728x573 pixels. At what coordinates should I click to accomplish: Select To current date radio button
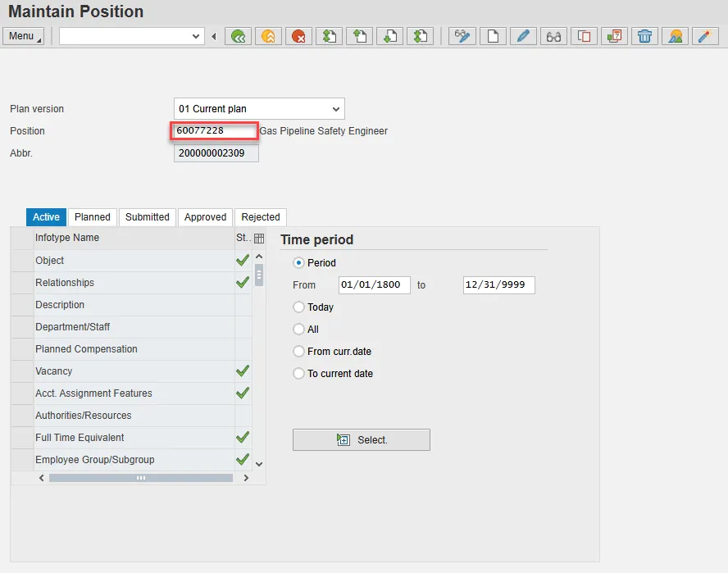(x=298, y=373)
